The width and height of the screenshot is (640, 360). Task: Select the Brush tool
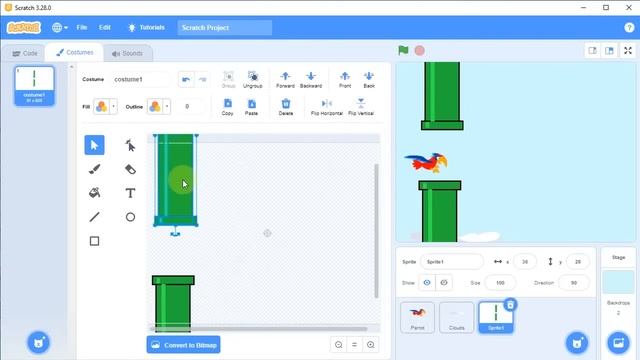click(94, 169)
